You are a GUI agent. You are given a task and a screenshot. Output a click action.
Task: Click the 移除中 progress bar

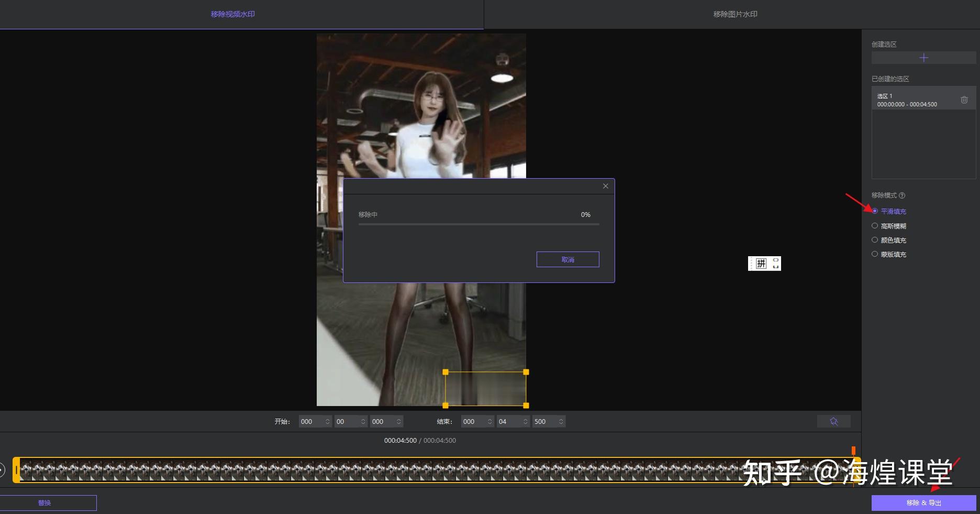pyautogui.click(x=478, y=224)
